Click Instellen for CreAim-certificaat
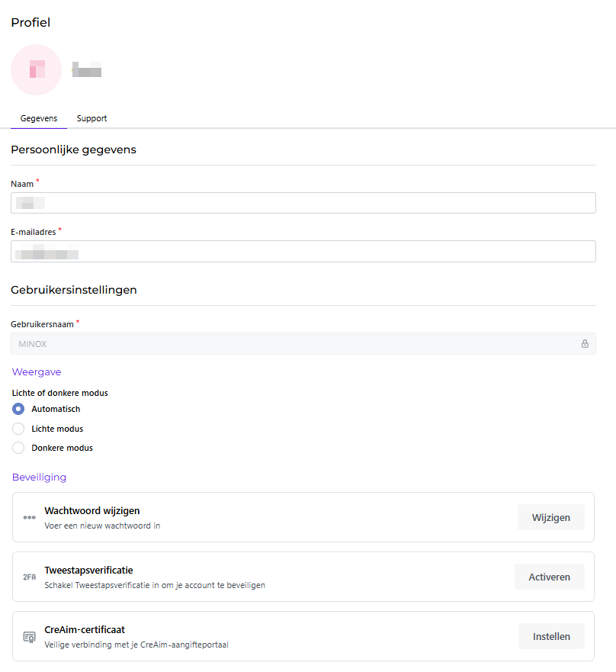 [x=551, y=636]
